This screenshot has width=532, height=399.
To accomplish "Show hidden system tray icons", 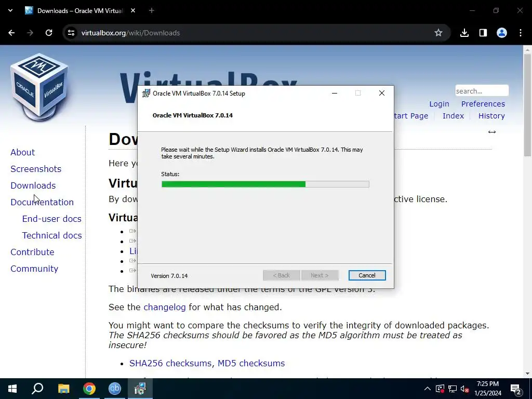I will pos(428,389).
